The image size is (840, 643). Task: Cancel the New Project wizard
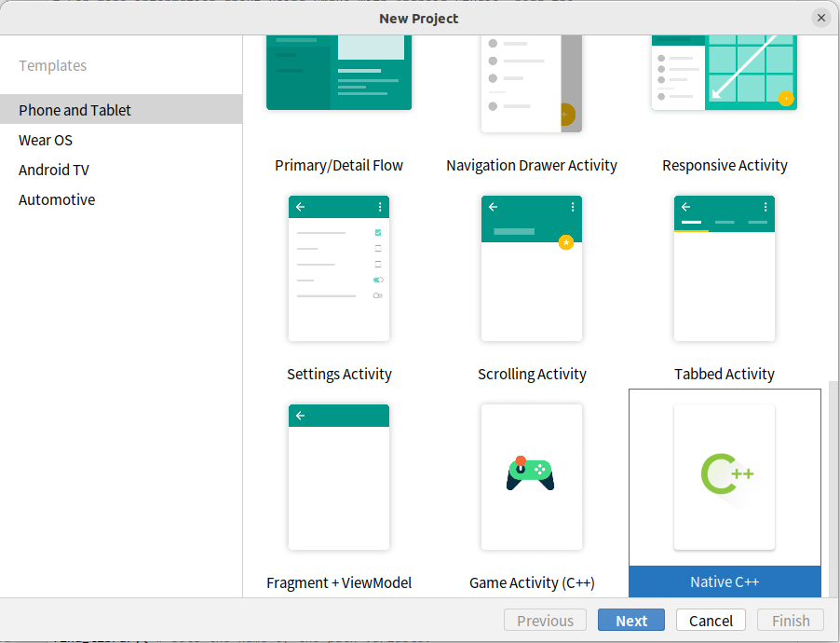[x=710, y=620]
